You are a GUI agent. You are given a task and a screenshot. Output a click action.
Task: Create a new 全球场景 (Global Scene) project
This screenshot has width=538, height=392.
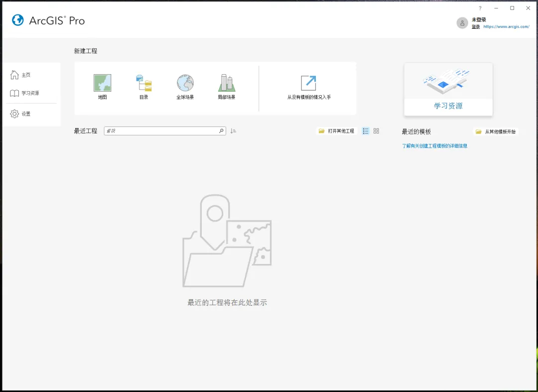tap(185, 87)
